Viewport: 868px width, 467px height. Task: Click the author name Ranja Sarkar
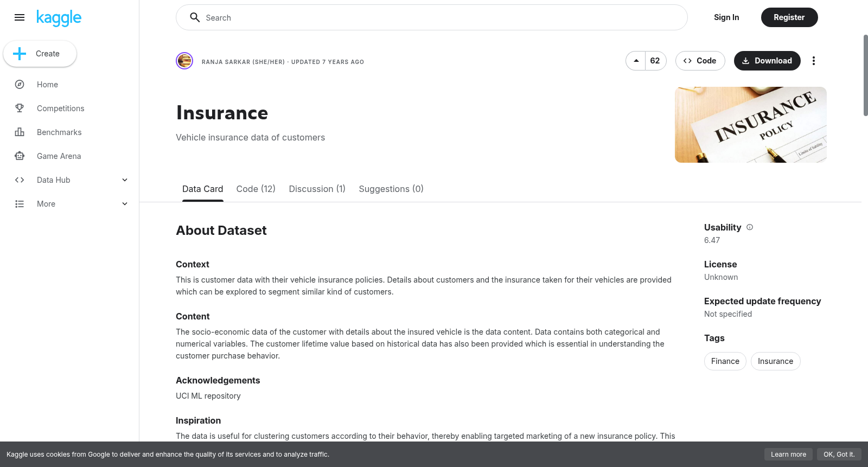coord(243,62)
